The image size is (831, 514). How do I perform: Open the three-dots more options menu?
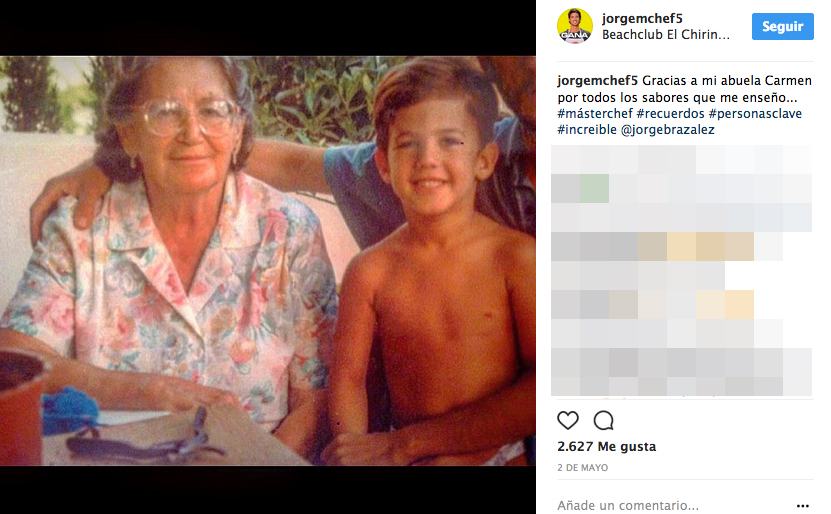pos(802,506)
